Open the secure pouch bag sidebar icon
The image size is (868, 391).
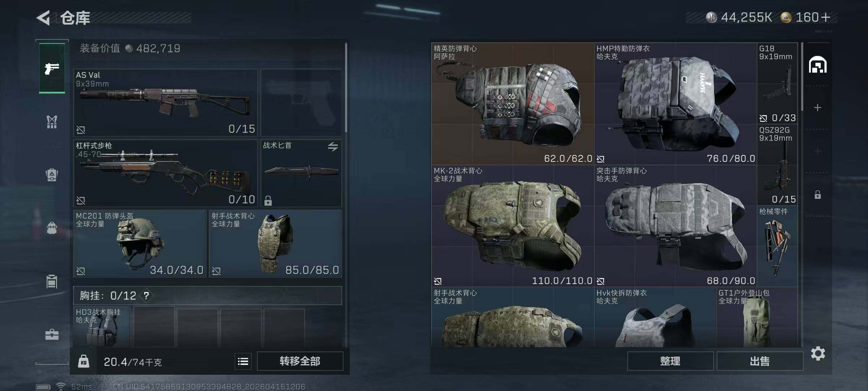(x=52, y=228)
